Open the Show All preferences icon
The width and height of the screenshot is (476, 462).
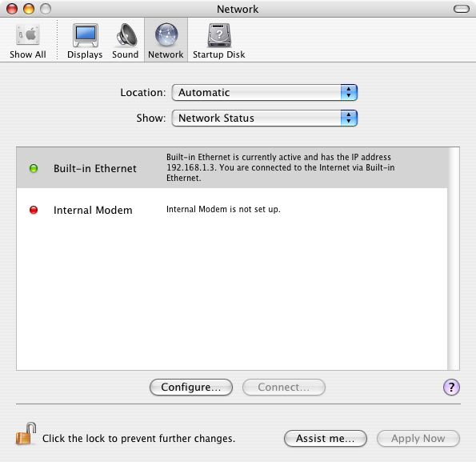click(28, 41)
